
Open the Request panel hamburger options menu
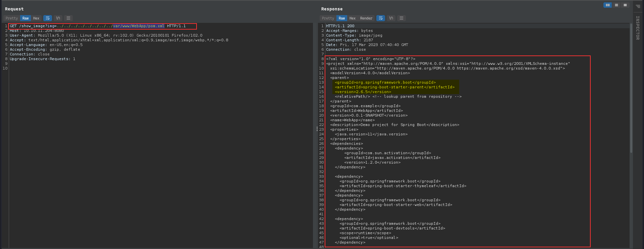68,18
